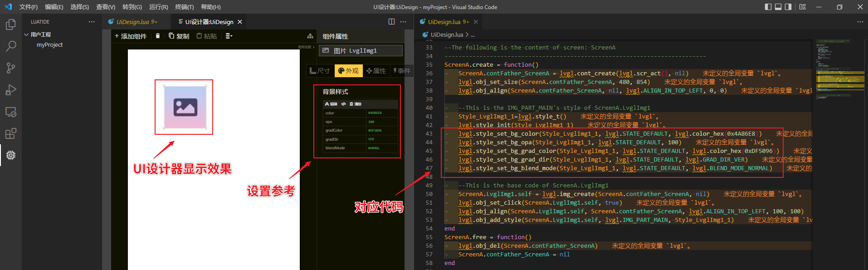868x270 pixels.
Task: Toggle the primary side bar visibility
Action: (x=768, y=7)
